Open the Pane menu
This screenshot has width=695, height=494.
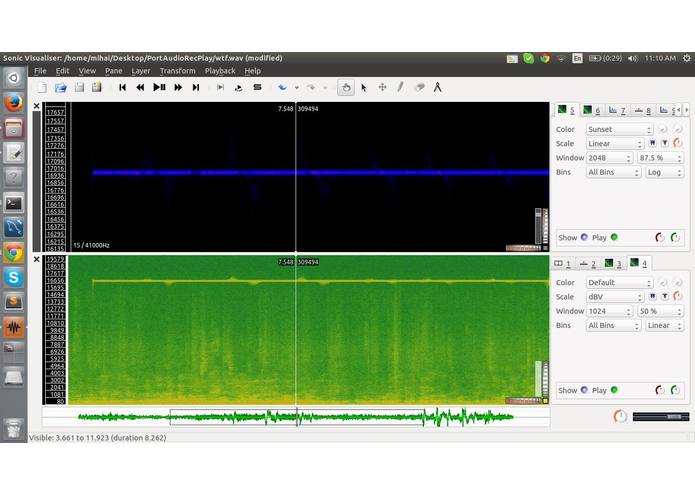(113, 71)
